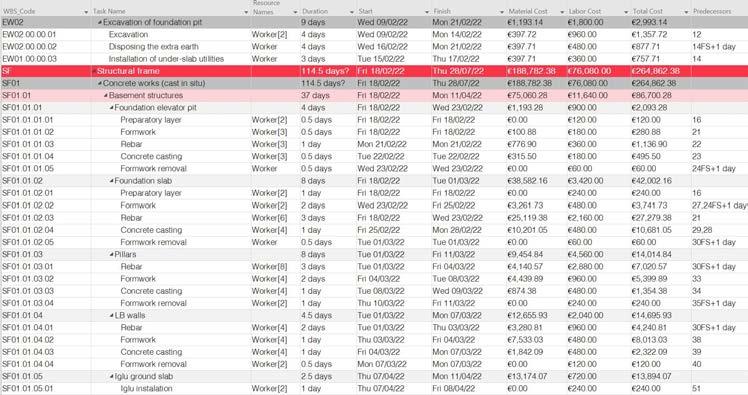Open the Duration column filter arrow
748x395 pixels.
click(x=352, y=12)
